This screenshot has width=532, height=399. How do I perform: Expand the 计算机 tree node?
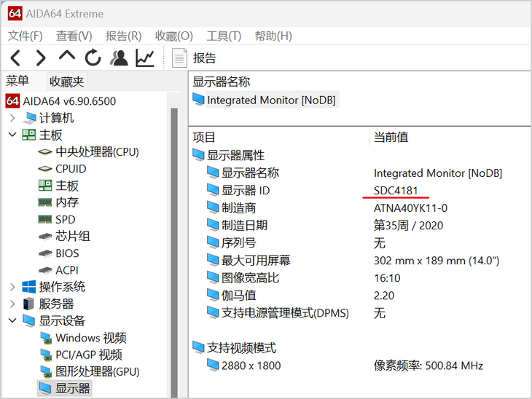(x=12, y=118)
